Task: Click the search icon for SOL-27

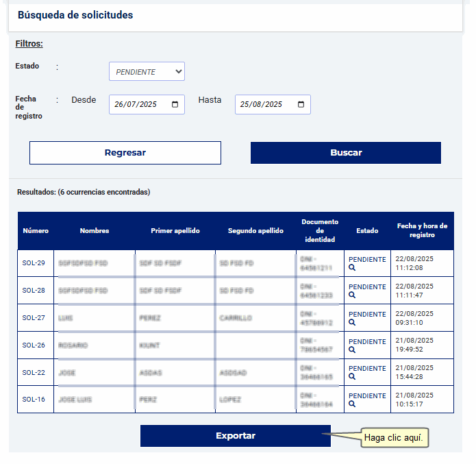Action: [352, 323]
